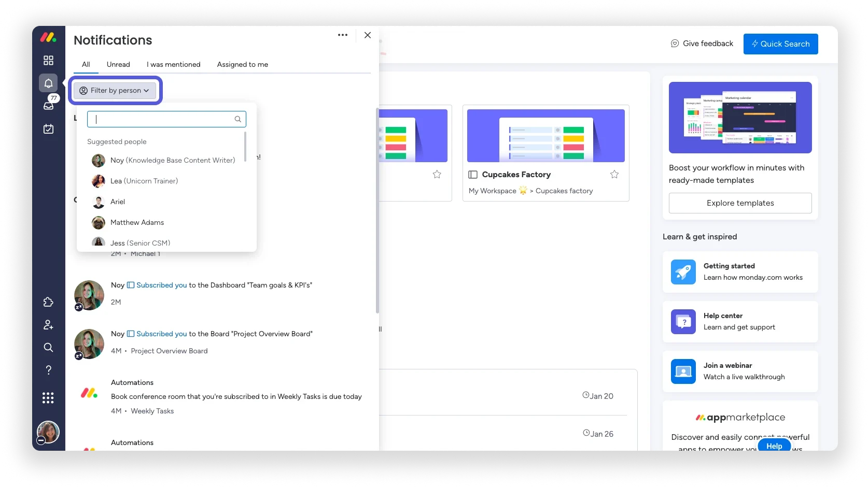868x487 pixels.
Task: Open the workspaces grid icon
Action: [48, 60]
